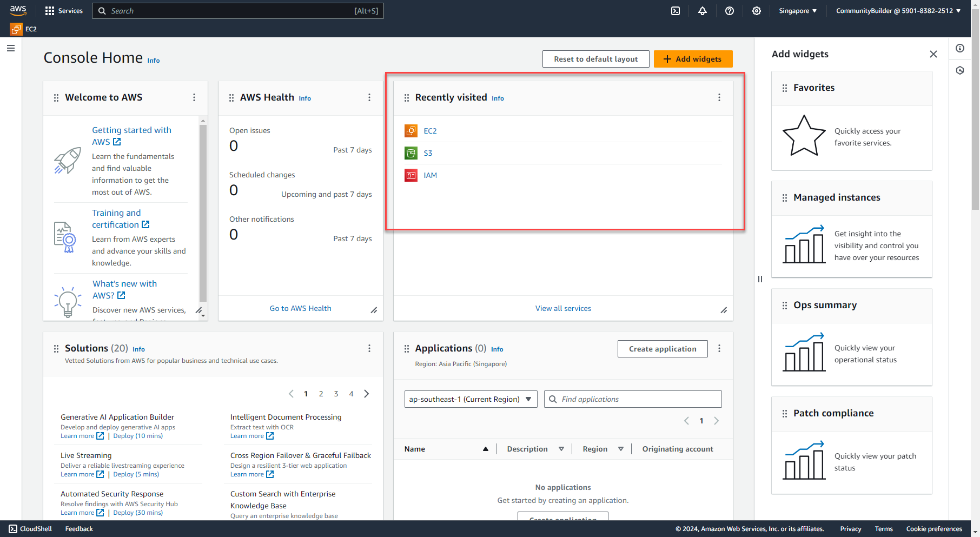Screen dimensions: 980x537
Task: Click the edit pencil icon on AWS Health widget
Action: coord(374,310)
